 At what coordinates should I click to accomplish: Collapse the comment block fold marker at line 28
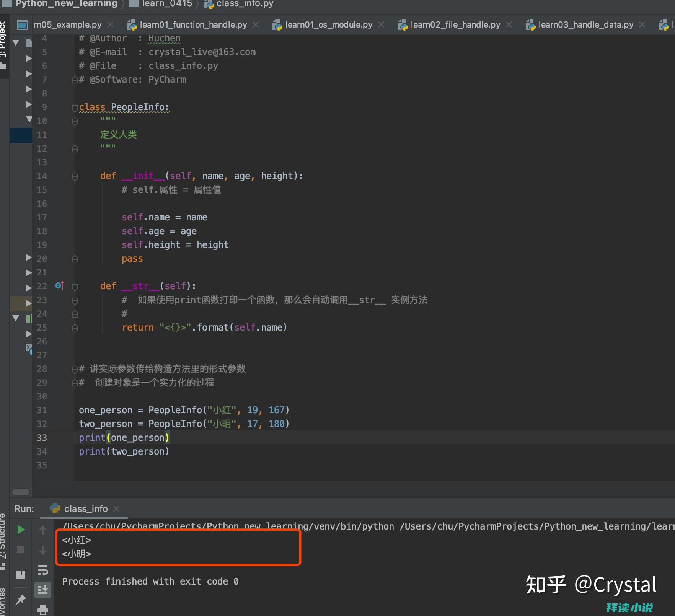click(75, 369)
